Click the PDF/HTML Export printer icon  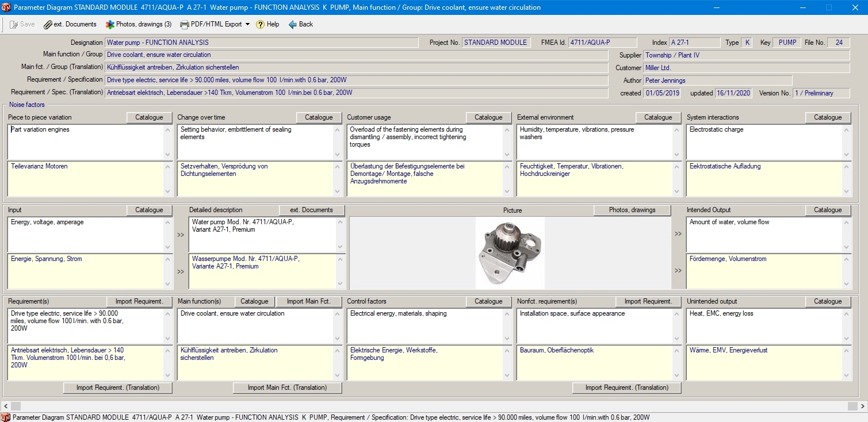[x=185, y=24]
